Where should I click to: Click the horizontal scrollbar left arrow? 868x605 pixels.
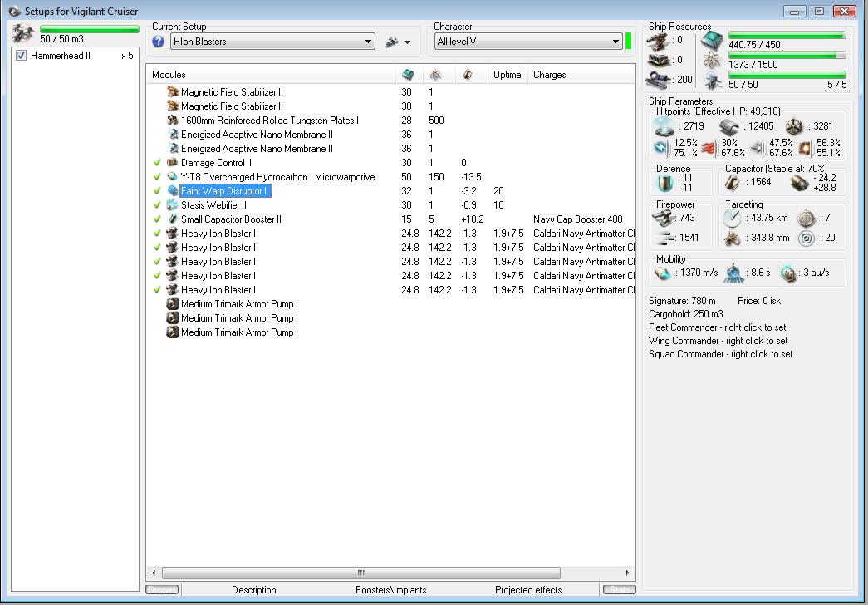point(154,573)
